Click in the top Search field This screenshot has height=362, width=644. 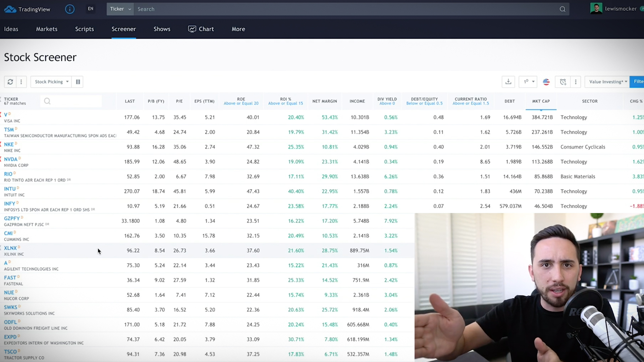pos(345,9)
